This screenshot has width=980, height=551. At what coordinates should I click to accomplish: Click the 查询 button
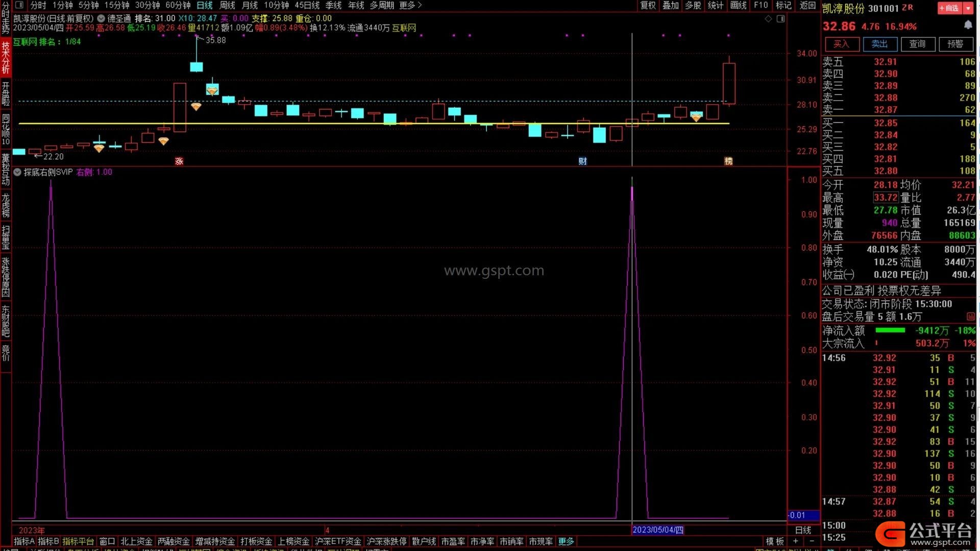(917, 44)
